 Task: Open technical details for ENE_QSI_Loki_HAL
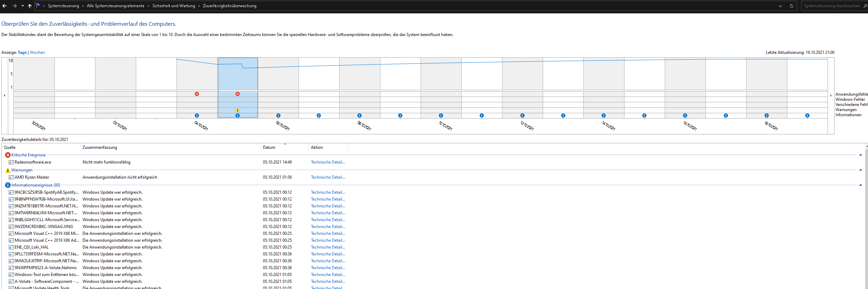(328, 247)
